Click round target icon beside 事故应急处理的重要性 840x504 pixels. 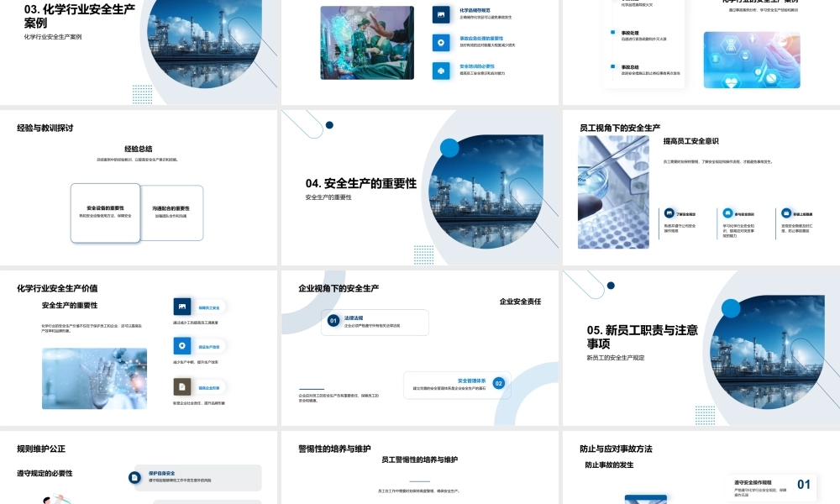pos(441,43)
